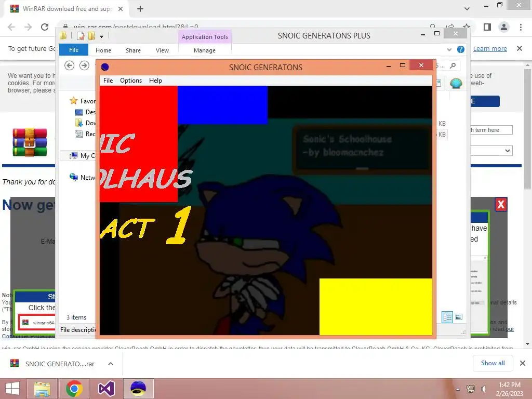This screenshot has height=399, width=532.
Task: Open File Explorer from taskbar
Action: tap(42, 389)
